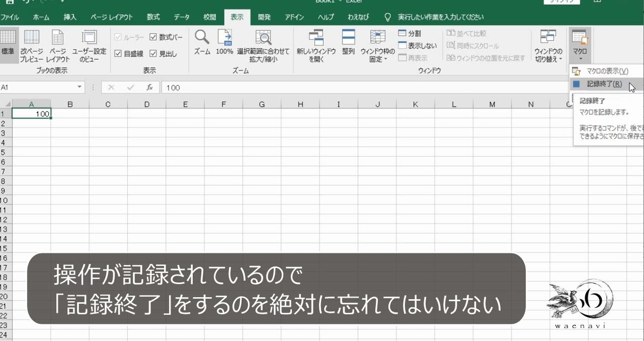Select column header E
This screenshot has width=644, height=341.
click(185, 104)
